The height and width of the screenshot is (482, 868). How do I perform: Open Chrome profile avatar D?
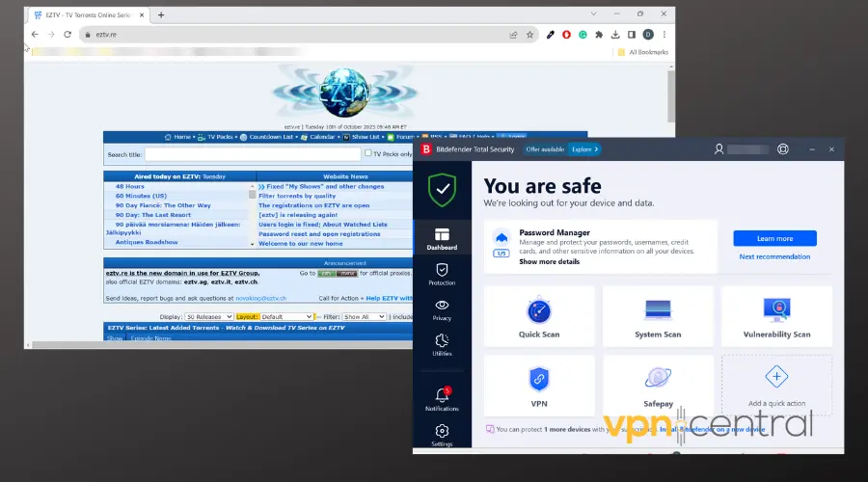point(648,35)
